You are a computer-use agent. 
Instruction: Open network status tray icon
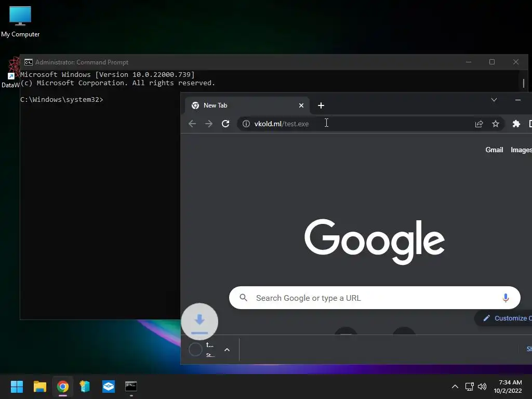tap(470, 387)
